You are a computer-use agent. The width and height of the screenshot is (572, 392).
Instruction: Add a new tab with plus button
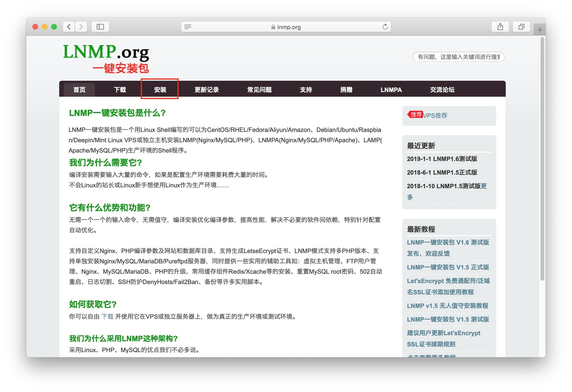pyautogui.click(x=540, y=30)
